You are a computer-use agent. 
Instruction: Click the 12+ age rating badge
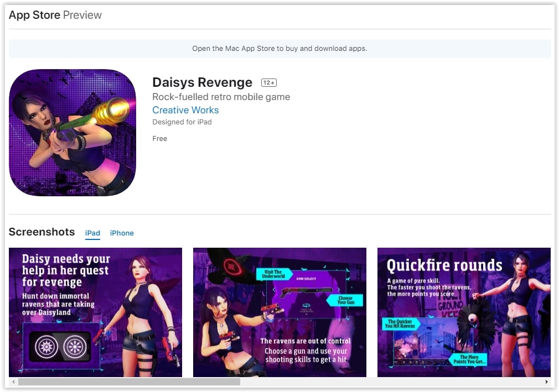[x=269, y=83]
